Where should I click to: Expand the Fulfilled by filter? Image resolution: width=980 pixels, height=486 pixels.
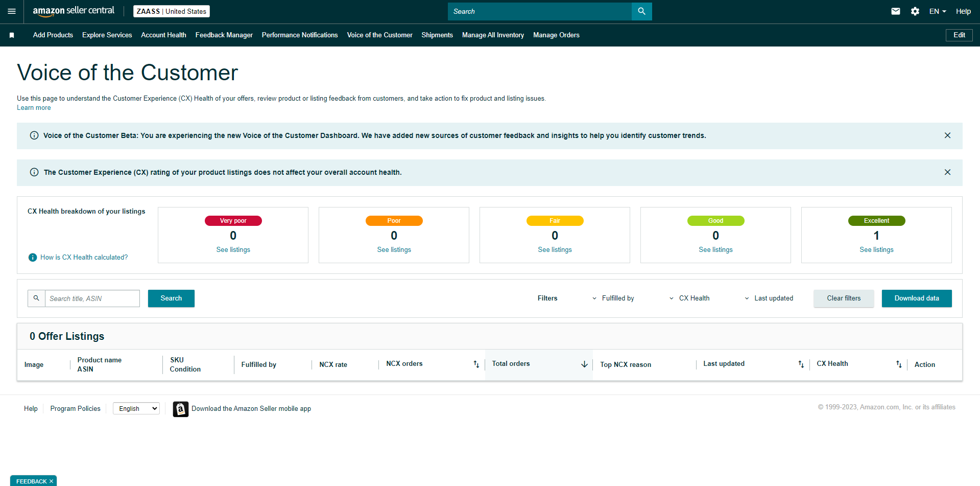click(613, 298)
